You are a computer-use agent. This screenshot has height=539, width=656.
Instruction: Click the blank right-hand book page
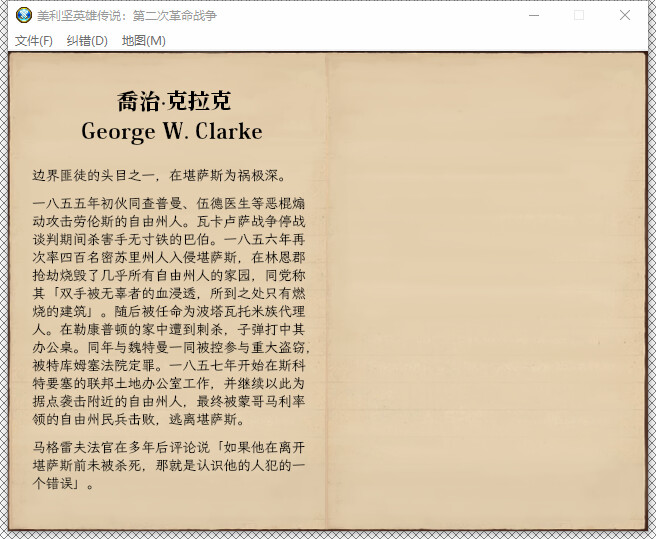pyautogui.click(x=485, y=290)
